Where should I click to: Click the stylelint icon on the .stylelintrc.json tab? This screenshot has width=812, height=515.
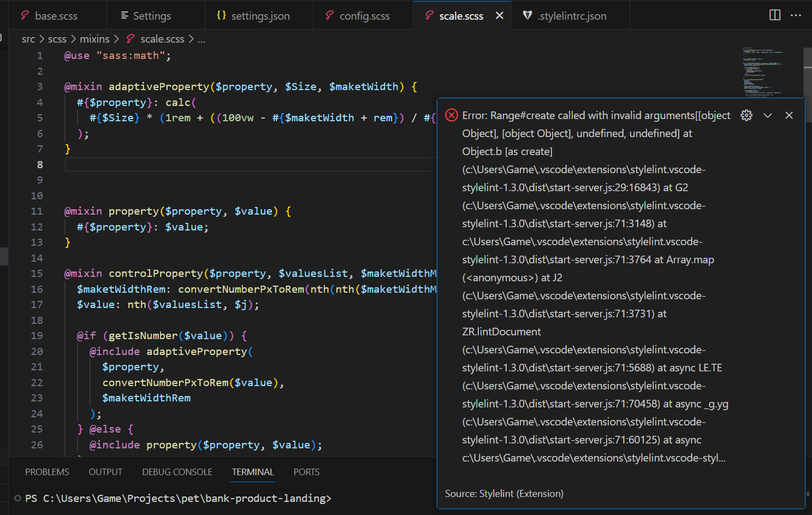coord(527,15)
